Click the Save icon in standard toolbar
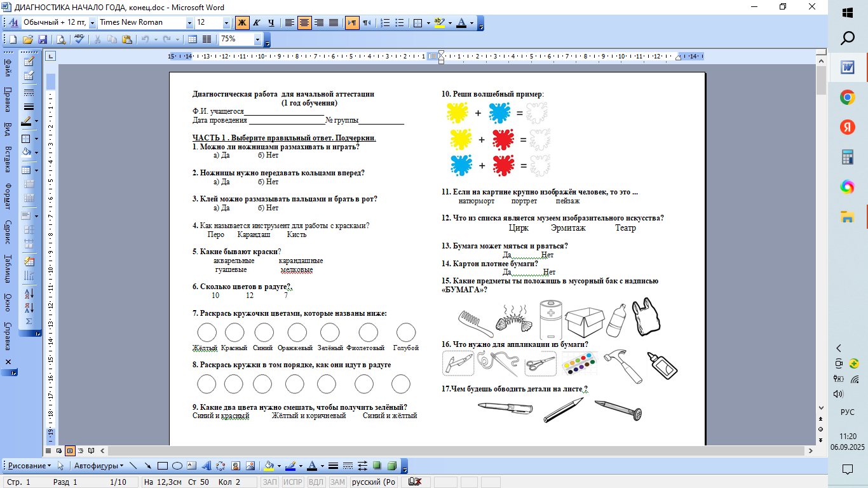 click(42, 39)
